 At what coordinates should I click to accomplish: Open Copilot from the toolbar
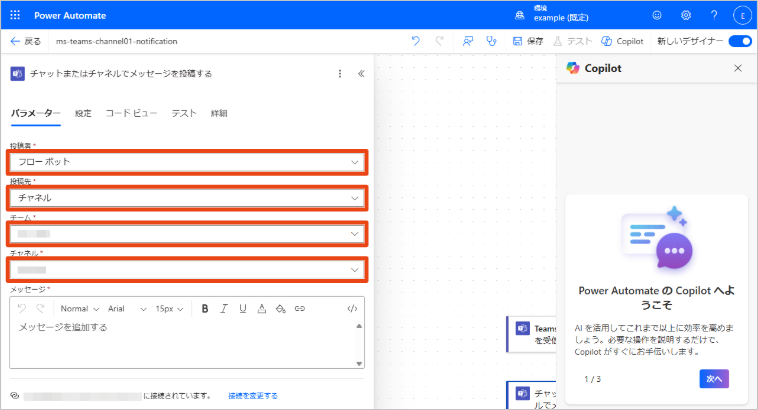pos(622,41)
